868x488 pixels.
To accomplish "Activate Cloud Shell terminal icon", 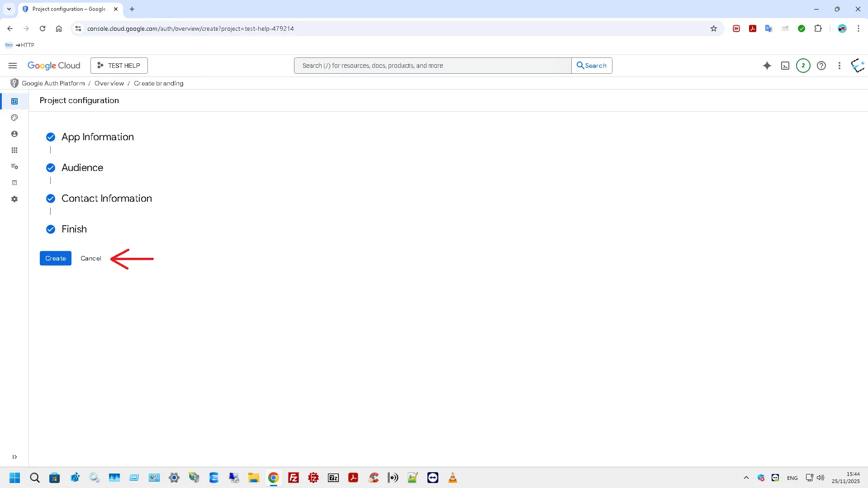I will click(x=785, y=66).
